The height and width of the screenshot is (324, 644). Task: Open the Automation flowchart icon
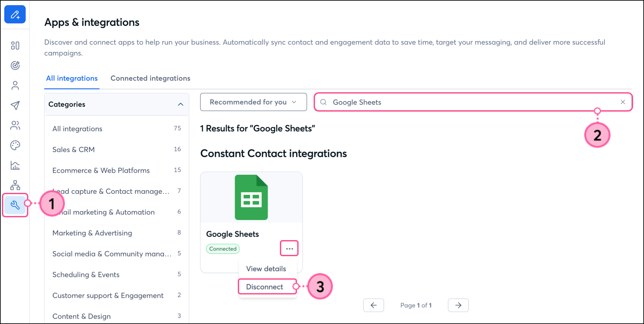tap(15, 185)
